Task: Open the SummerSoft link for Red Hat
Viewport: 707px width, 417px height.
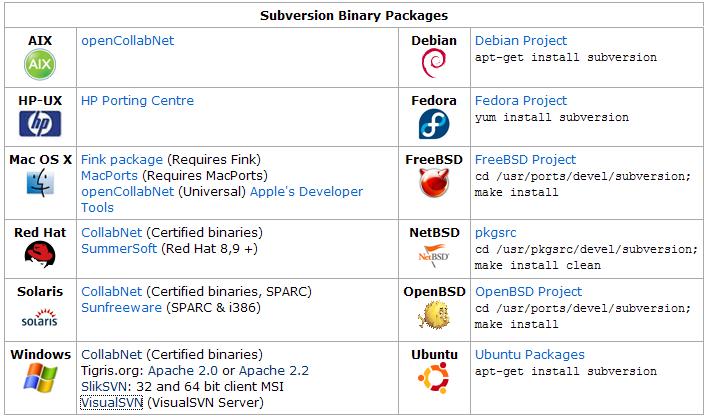Action: (x=119, y=248)
